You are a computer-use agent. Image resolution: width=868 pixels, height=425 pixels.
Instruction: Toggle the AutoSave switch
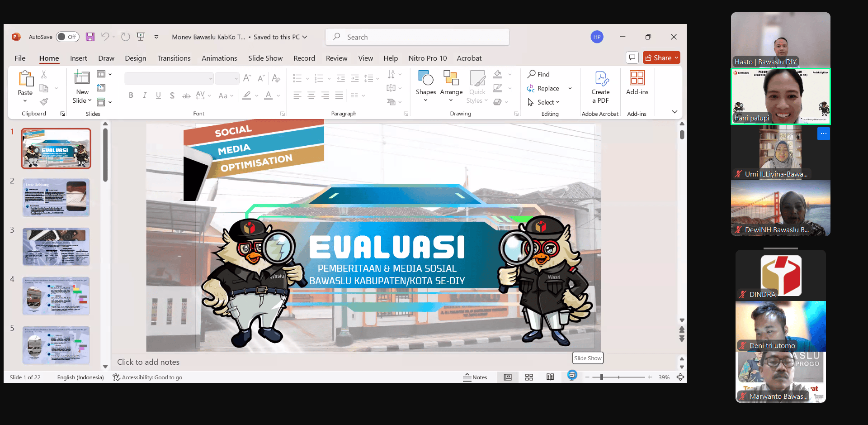(68, 37)
